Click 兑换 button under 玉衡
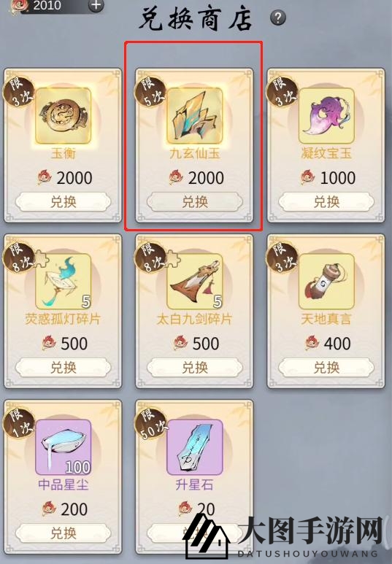Screen dimensions: 392x564 (63, 202)
